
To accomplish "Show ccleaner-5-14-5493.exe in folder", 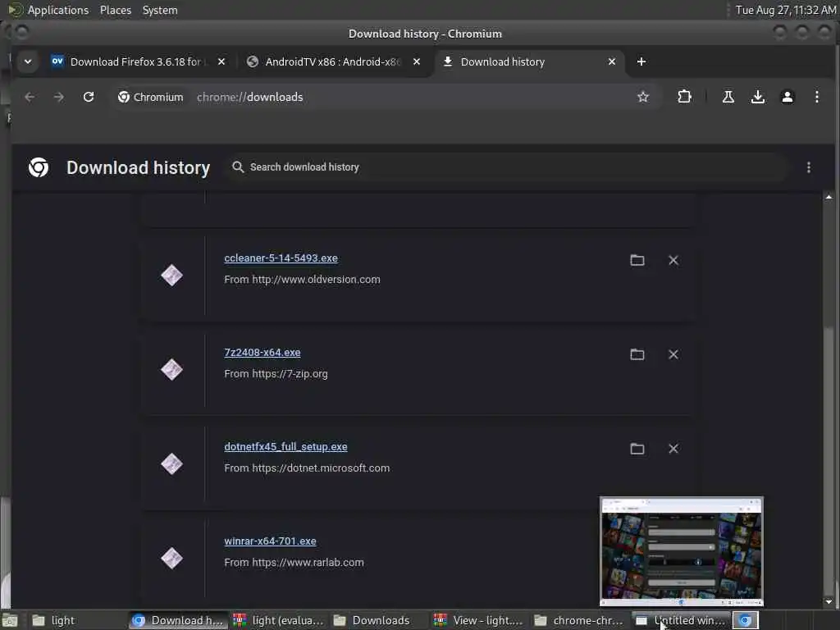I will pyautogui.click(x=637, y=260).
